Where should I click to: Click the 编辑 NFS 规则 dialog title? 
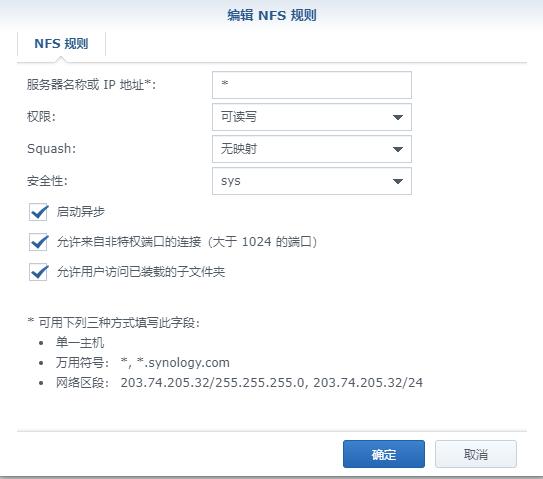[272, 16]
